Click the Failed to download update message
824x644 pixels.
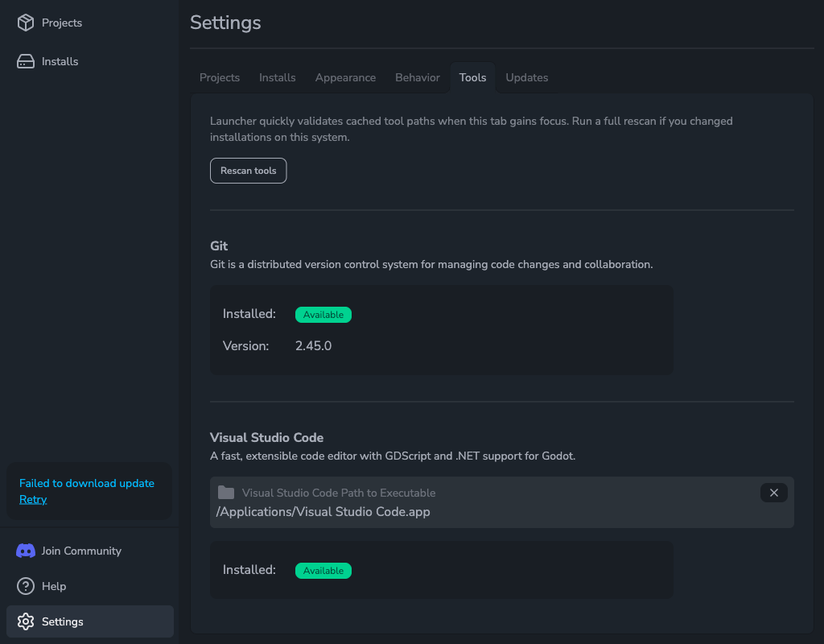[x=87, y=483]
